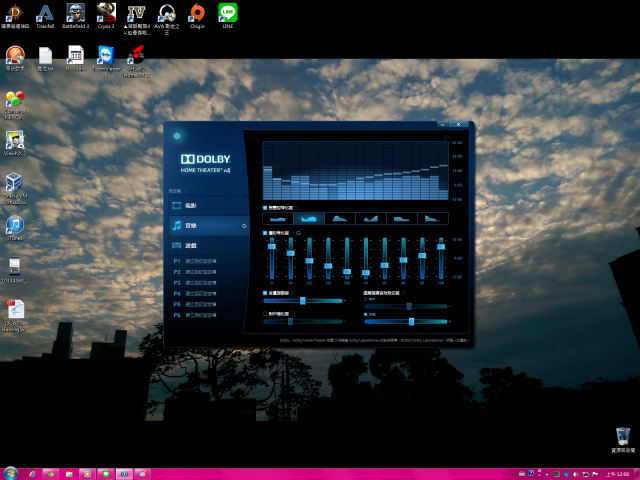This screenshot has width=640, height=480.
Task: Open the Origin desktop shortcut
Action: tap(197, 16)
